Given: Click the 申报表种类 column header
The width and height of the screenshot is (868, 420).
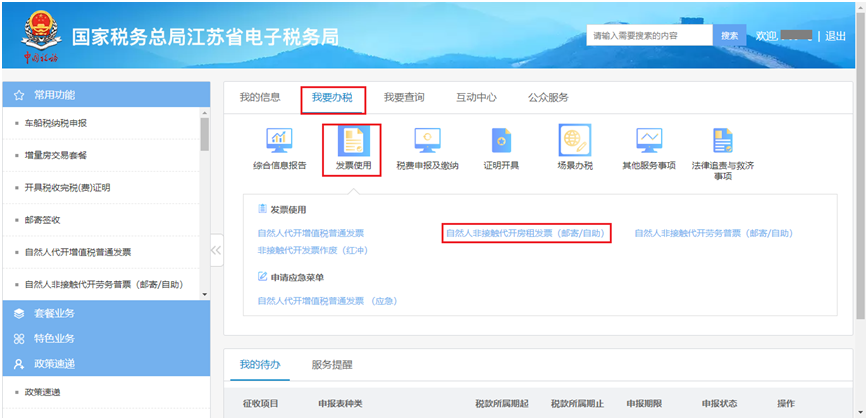Looking at the screenshot, I should (x=340, y=403).
